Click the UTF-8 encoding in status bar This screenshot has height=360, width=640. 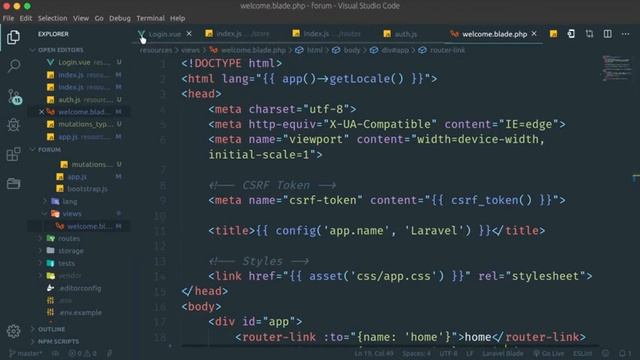point(448,353)
